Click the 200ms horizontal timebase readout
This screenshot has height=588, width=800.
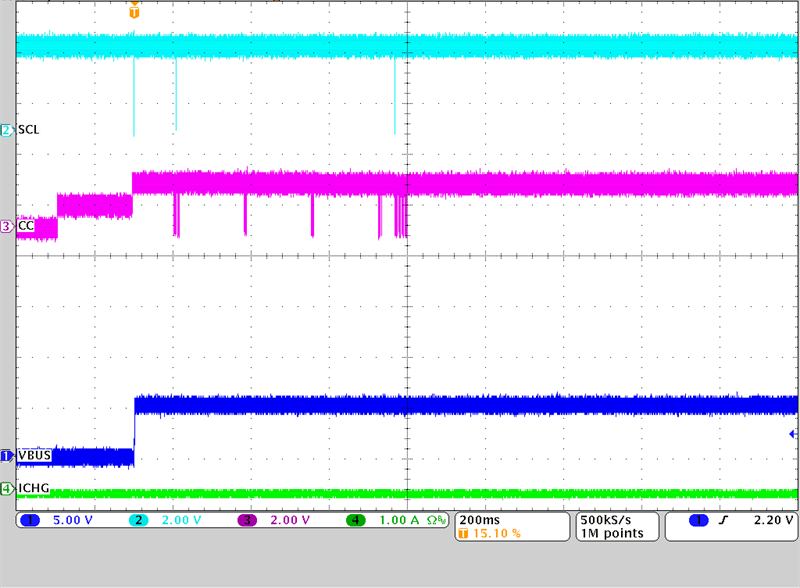tap(480, 520)
